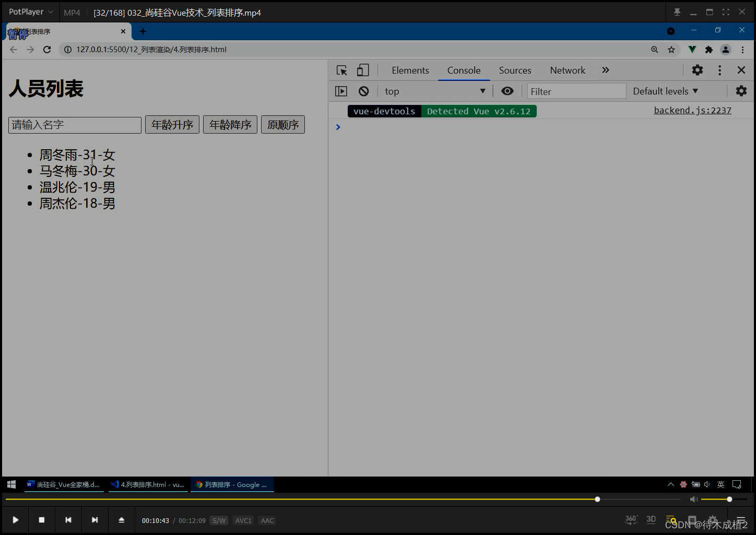The image size is (756, 535).
Task: Open the Chrome profile avatar
Action: [726, 50]
